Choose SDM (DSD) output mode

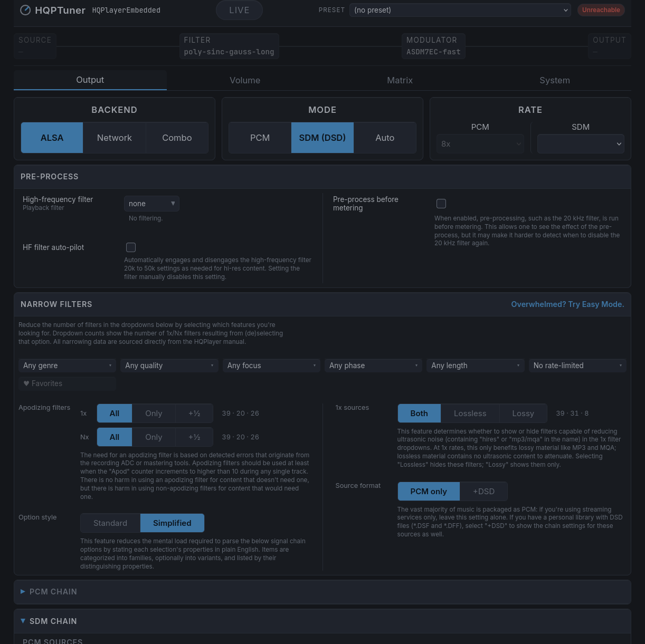322,138
